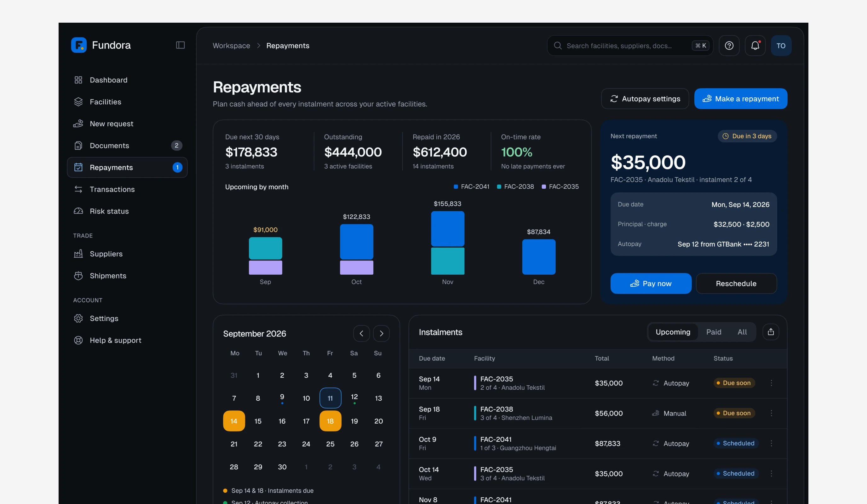
Task: Click Autopay settings button
Action: click(x=645, y=99)
